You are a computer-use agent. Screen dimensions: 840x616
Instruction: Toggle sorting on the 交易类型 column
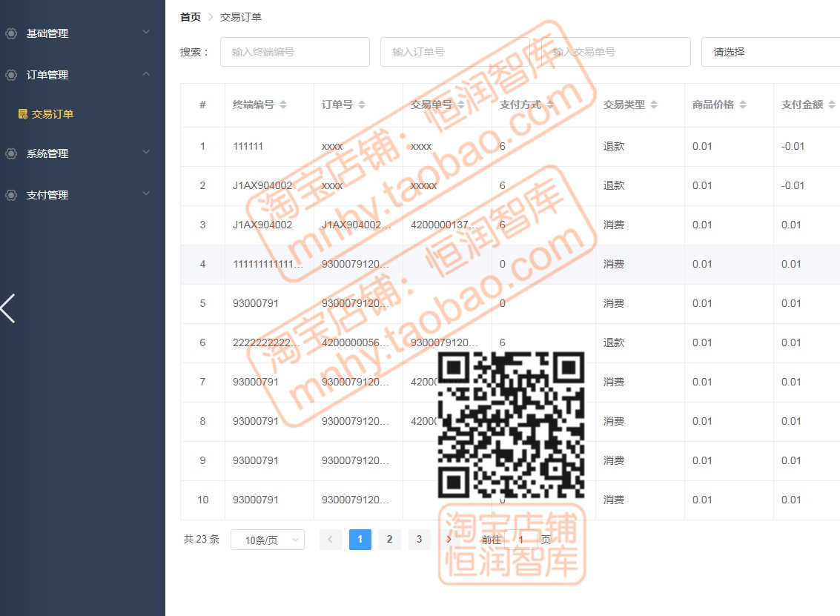[x=653, y=105]
